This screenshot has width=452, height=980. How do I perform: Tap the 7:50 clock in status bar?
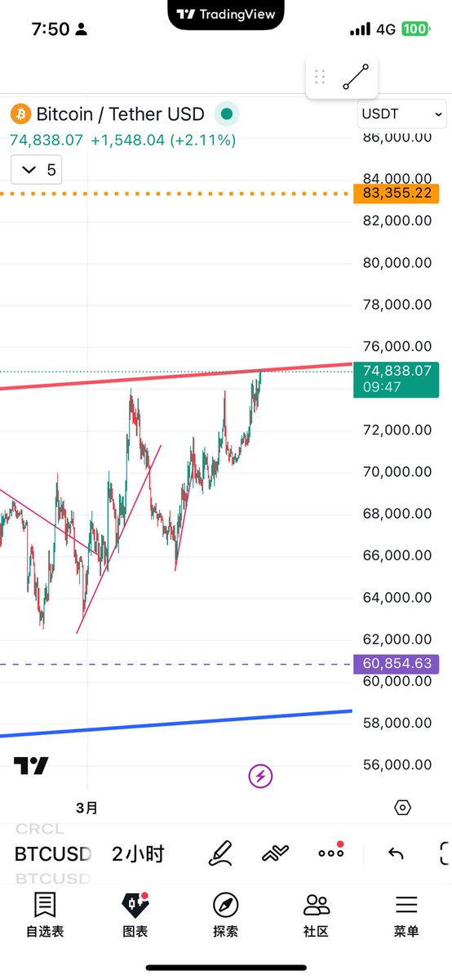[x=51, y=29]
